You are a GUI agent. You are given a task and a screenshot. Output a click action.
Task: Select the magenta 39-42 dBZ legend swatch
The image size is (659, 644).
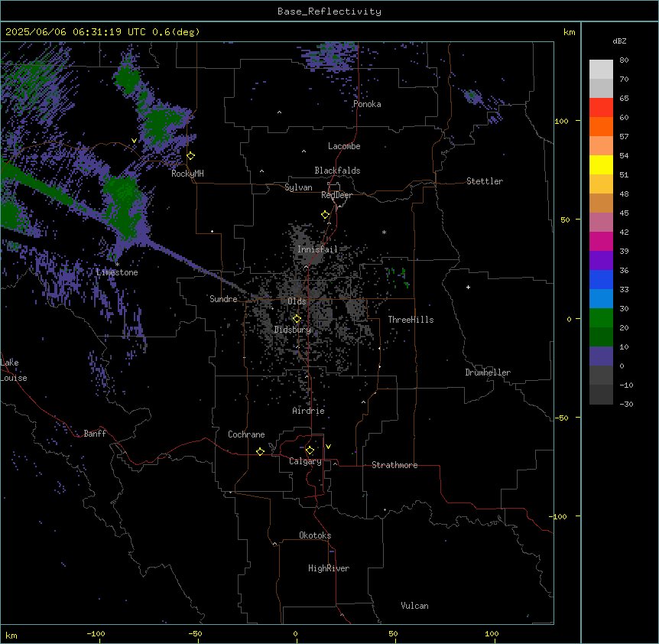(601, 241)
